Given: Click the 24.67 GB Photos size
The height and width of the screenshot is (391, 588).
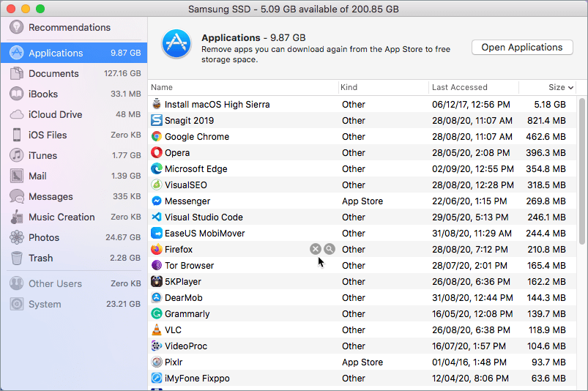Looking at the screenshot, I should click(122, 237).
